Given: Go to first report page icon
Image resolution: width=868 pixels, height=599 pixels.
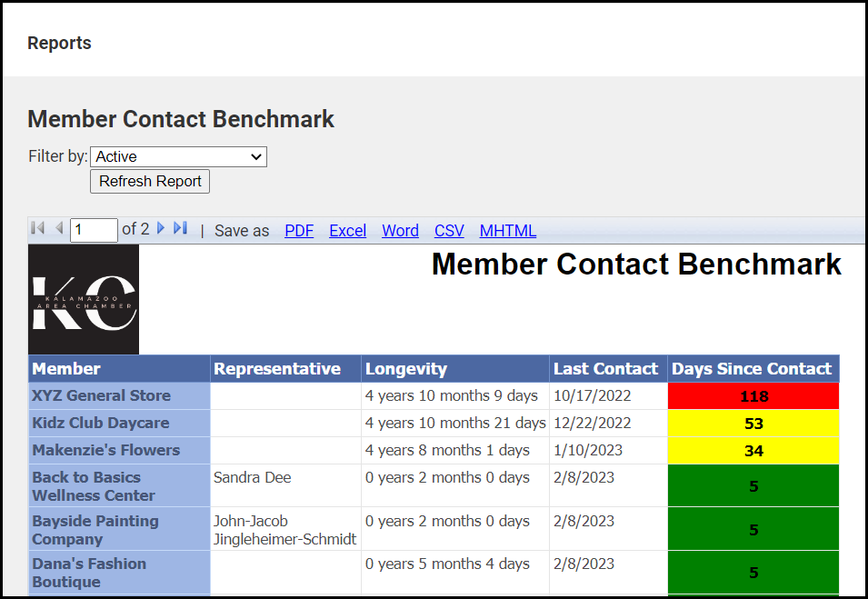Looking at the screenshot, I should (37, 229).
